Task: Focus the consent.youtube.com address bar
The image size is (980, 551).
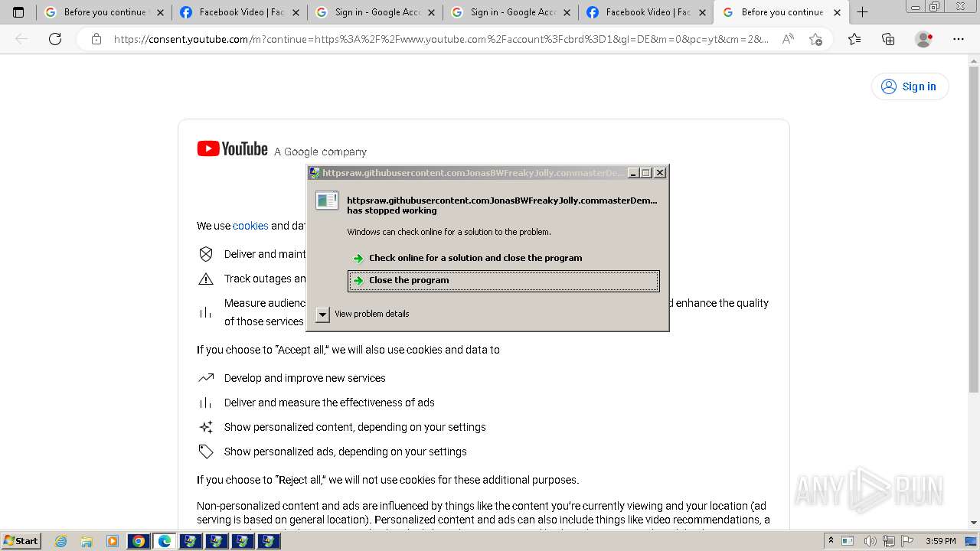Action: click(440, 39)
